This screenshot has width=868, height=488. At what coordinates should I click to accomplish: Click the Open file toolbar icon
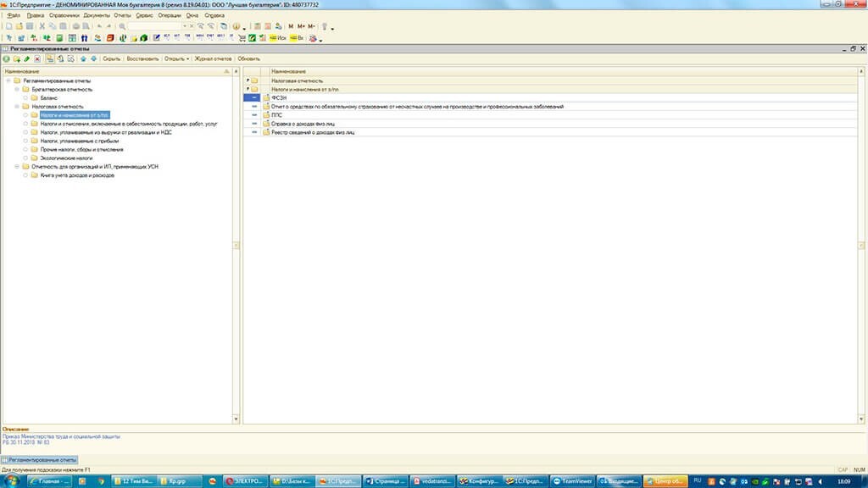[x=19, y=26]
